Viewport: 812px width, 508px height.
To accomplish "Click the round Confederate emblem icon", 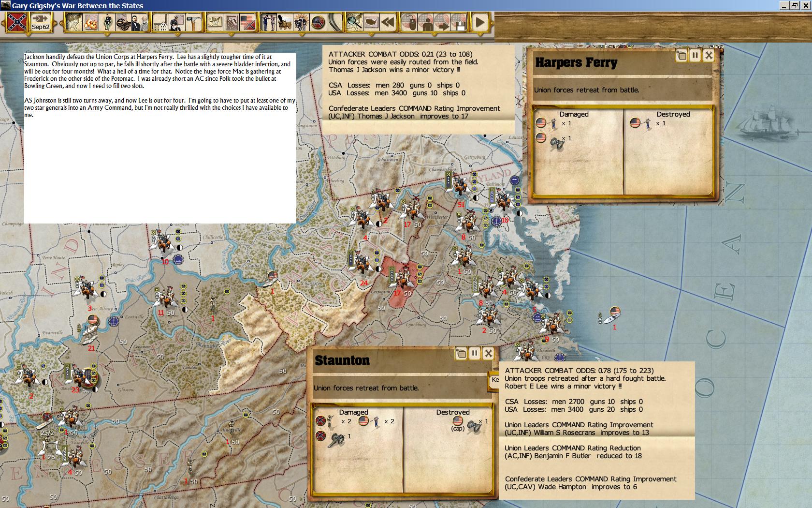I will pyautogui.click(x=318, y=22).
